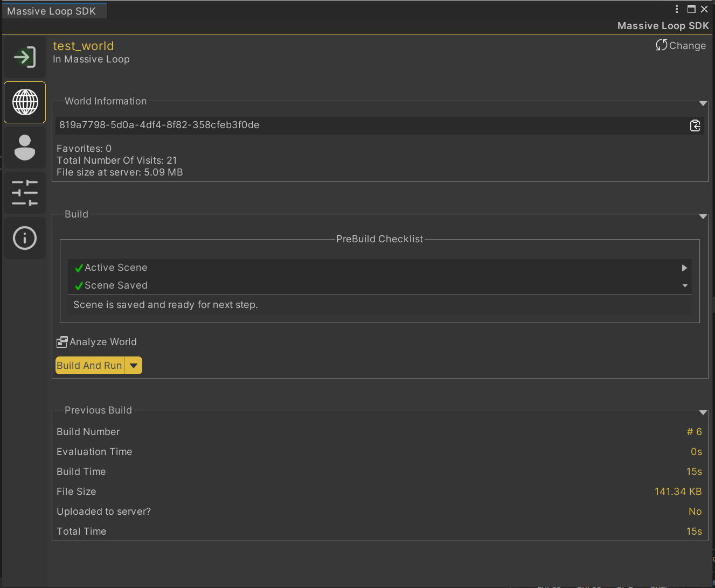
Task: Expand the Active Scene checklist row
Action: (x=684, y=268)
